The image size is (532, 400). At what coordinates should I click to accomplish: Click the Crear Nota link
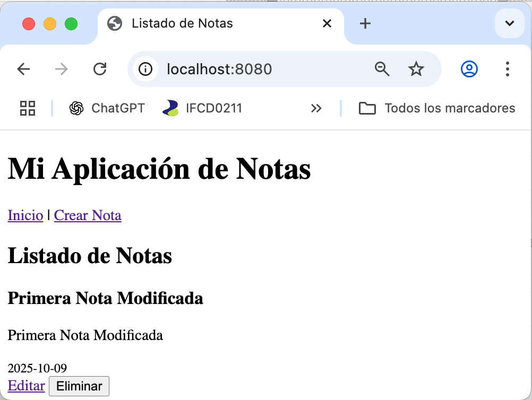click(x=88, y=215)
